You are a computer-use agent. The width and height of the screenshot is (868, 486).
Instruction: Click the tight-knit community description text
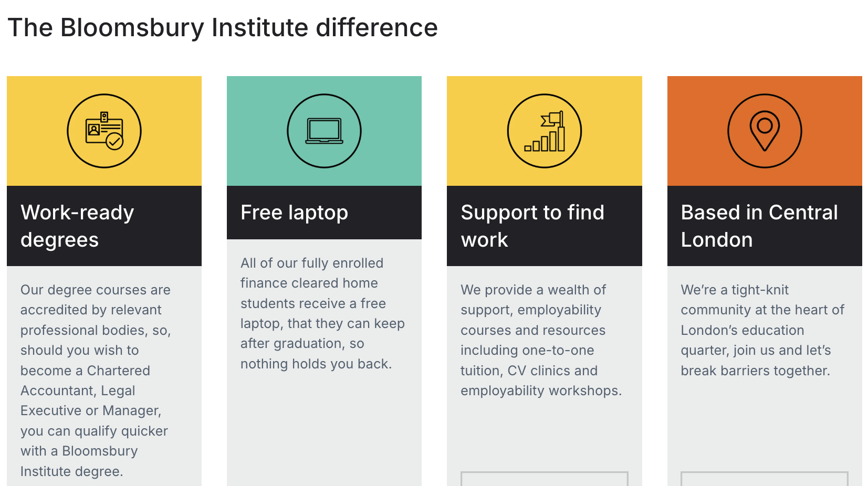coord(762,330)
